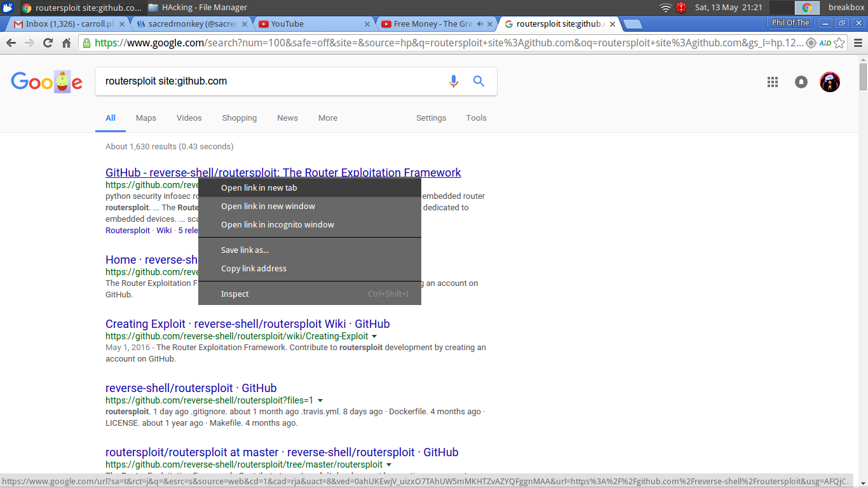
Task: Open GitHub reverse-shell/routersploit result title
Action: pyautogui.click(x=283, y=173)
